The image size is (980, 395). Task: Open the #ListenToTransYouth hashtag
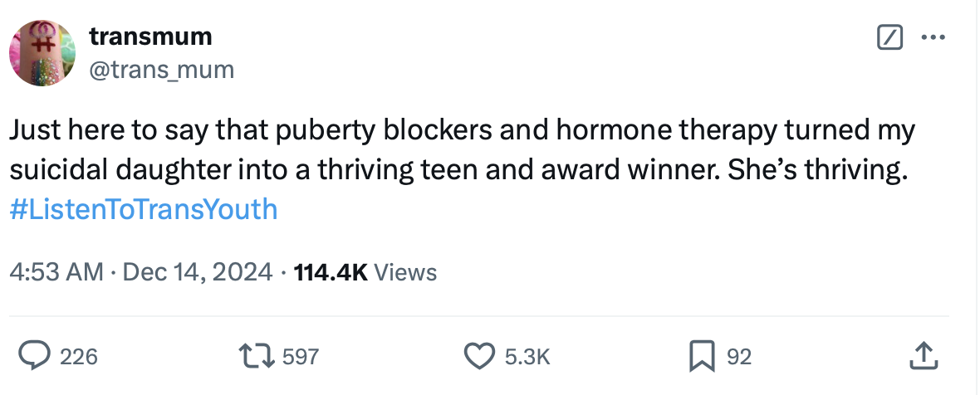click(x=144, y=208)
